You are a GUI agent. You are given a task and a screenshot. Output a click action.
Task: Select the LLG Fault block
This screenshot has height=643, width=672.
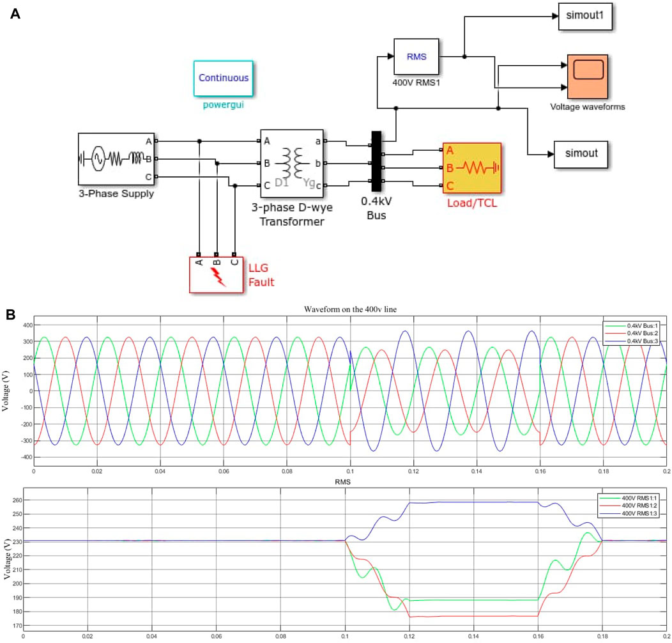217,275
